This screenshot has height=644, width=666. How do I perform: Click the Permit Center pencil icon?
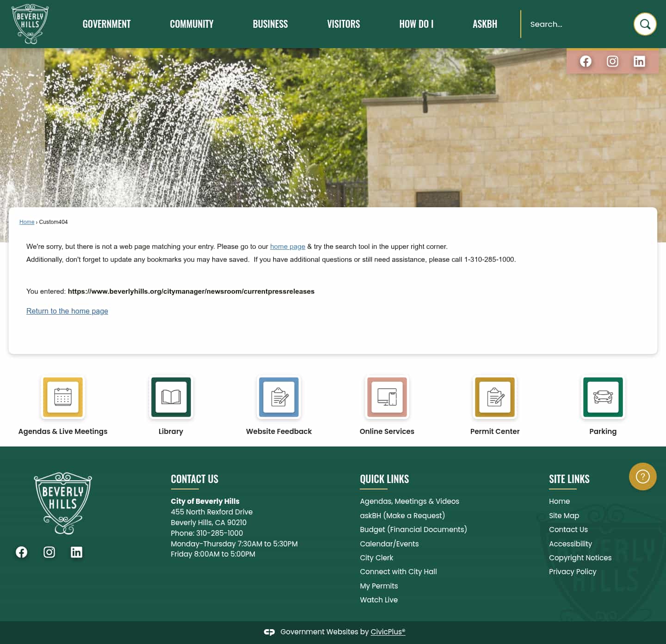click(x=495, y=397)
